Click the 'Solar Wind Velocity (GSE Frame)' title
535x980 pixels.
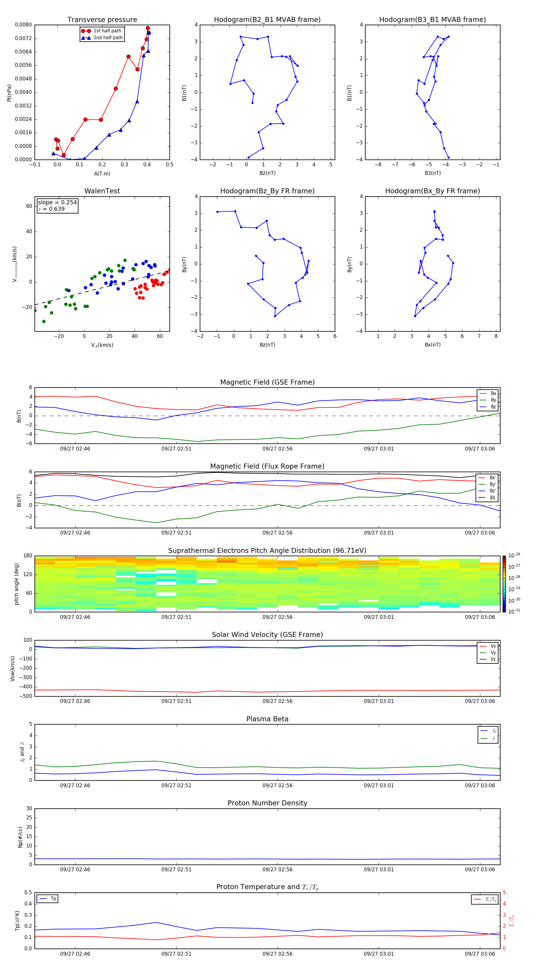267,635
